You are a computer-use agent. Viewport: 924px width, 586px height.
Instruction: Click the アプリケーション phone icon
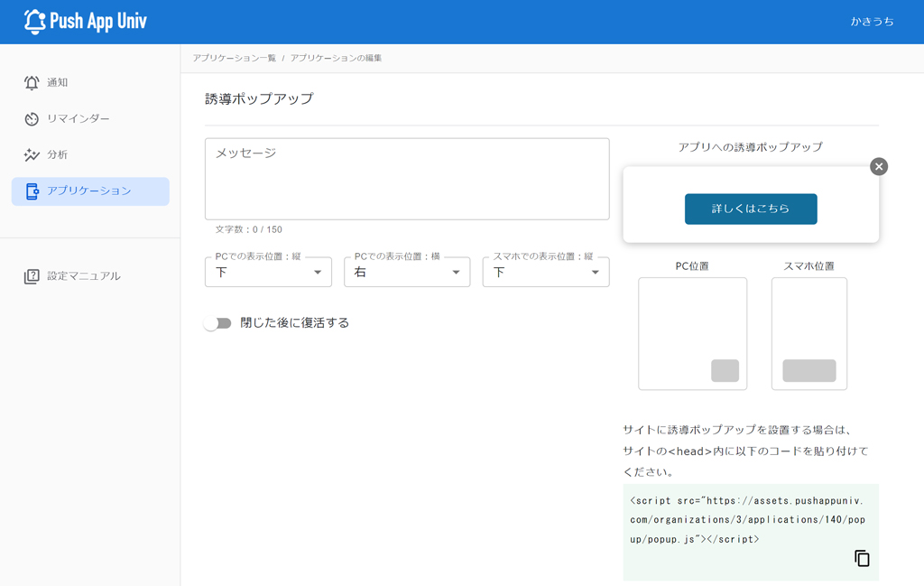tap(32, 191)
